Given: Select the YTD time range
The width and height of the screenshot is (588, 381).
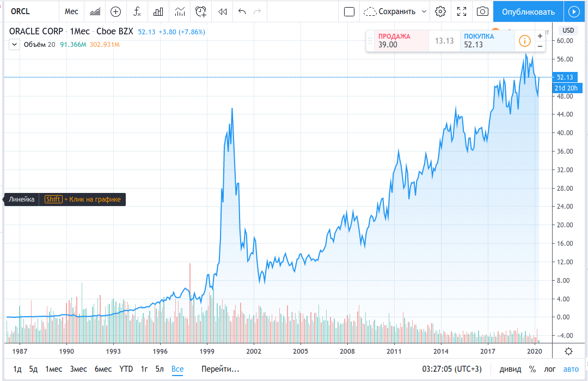Looking at the screenshot, I should pos(126,369).
